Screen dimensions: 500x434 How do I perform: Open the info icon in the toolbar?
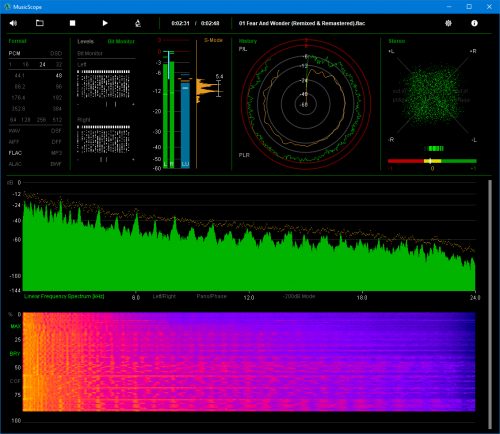coord(474,23)
